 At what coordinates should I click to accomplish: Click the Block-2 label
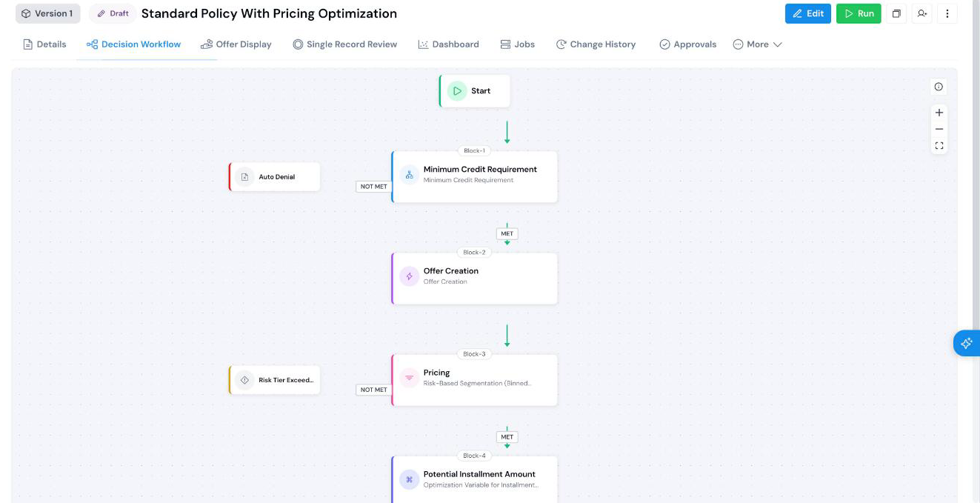click(x=474, y=253)
